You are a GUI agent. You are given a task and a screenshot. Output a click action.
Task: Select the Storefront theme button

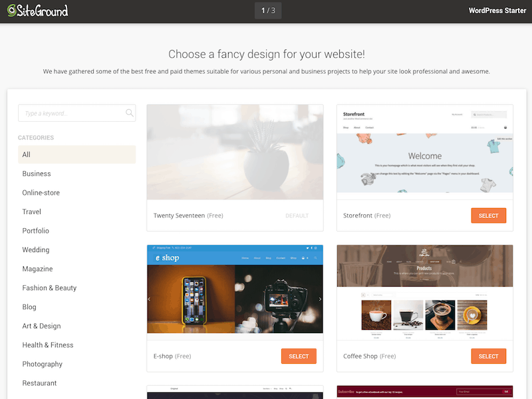(x=488, y=215)
